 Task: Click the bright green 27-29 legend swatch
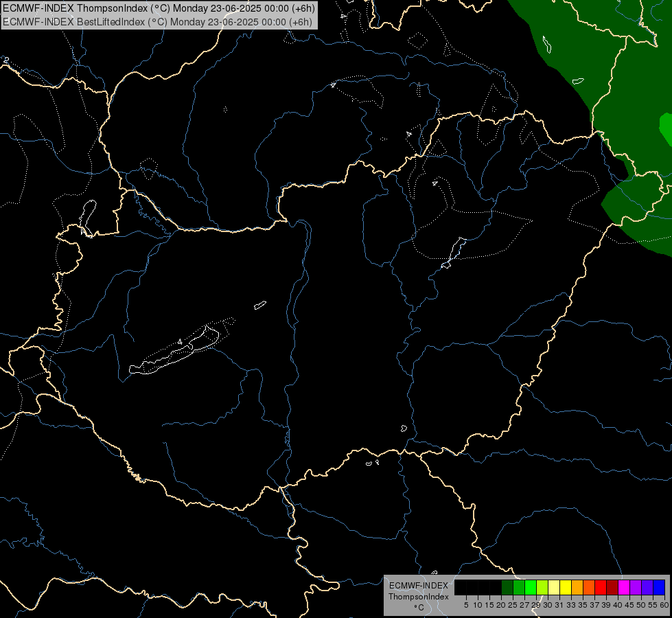pos(531,587)
